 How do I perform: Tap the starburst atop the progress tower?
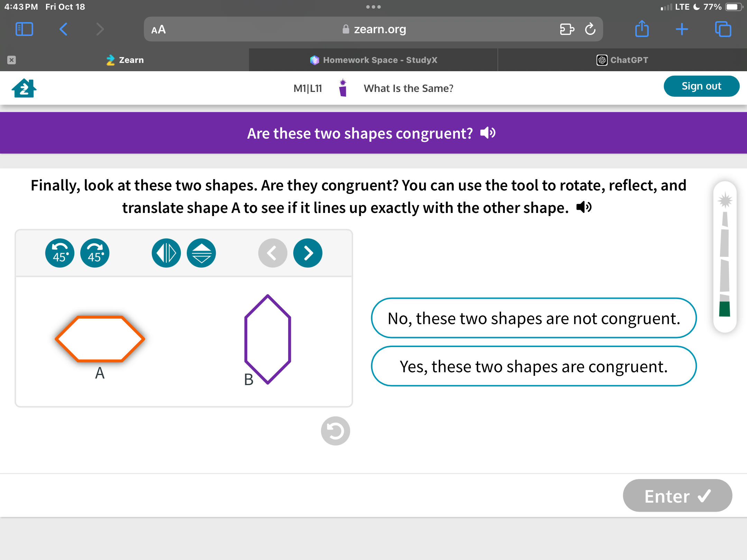pos(725,200)
